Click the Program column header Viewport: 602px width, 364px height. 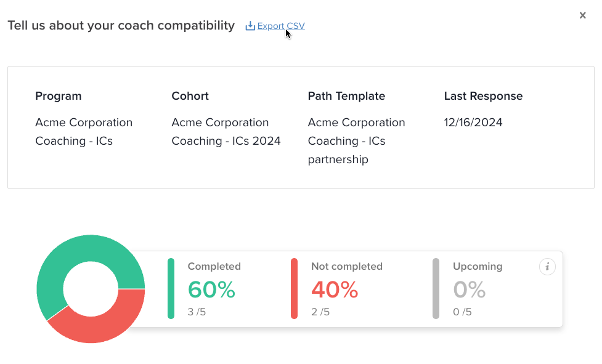coord(59,96)
